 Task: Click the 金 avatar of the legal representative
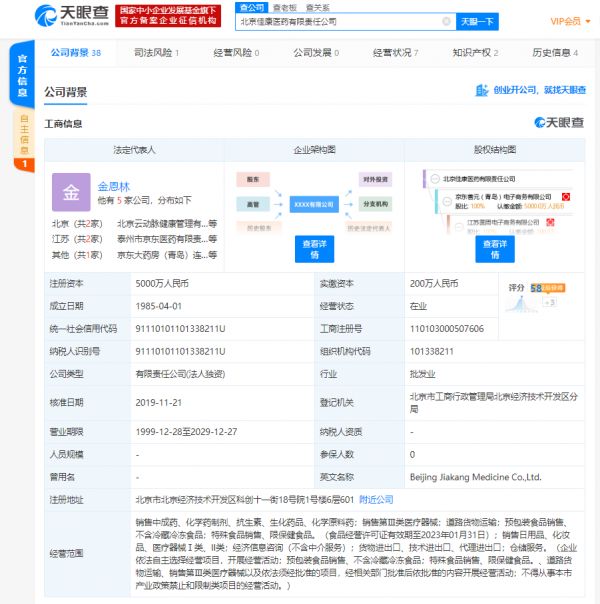coord(70,192)
